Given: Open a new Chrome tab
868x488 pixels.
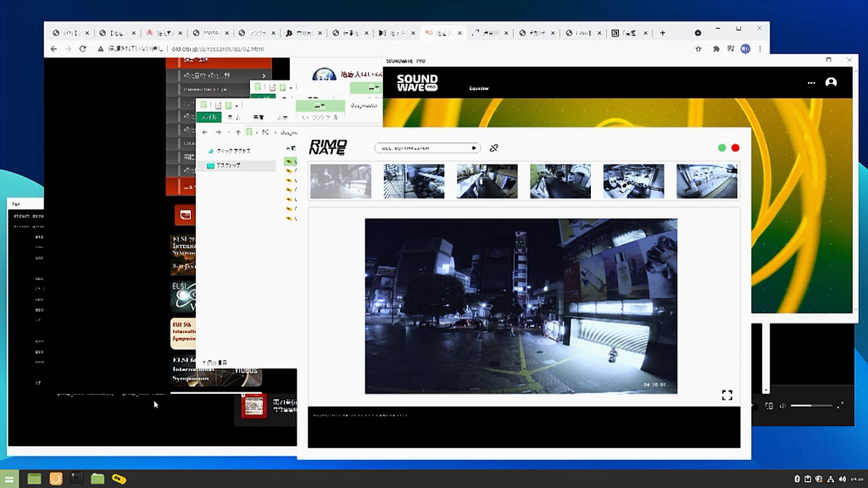Looking at the screenshot, I should 663,33.
